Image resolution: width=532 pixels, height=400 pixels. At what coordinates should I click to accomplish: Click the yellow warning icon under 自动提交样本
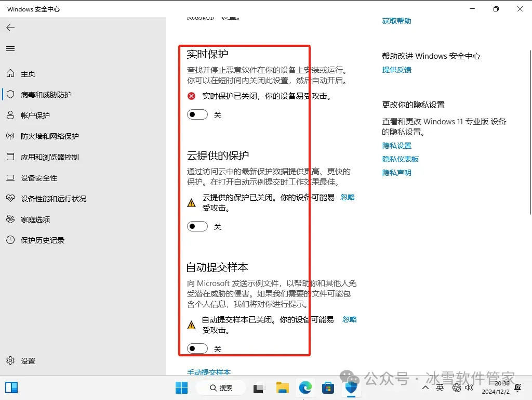click(x=191, y=325)
